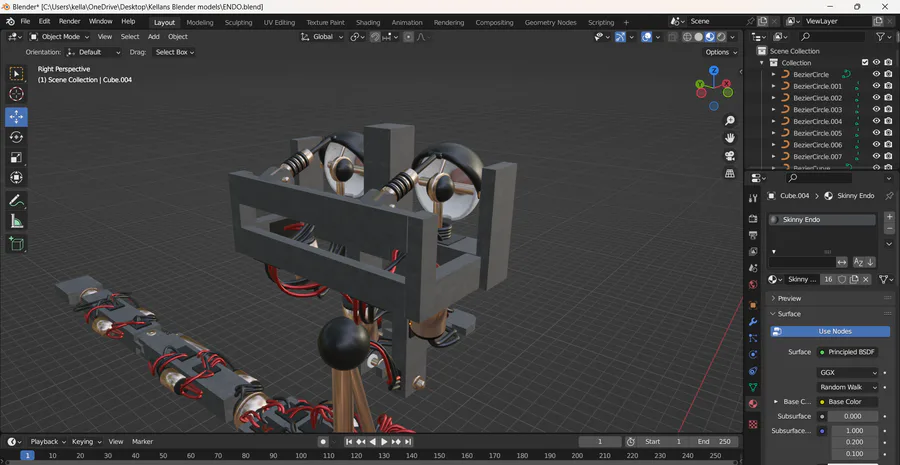Open the Drag Select Box dropdown
The width and height of the screenshot is (900, 465).
click(174, 52)
